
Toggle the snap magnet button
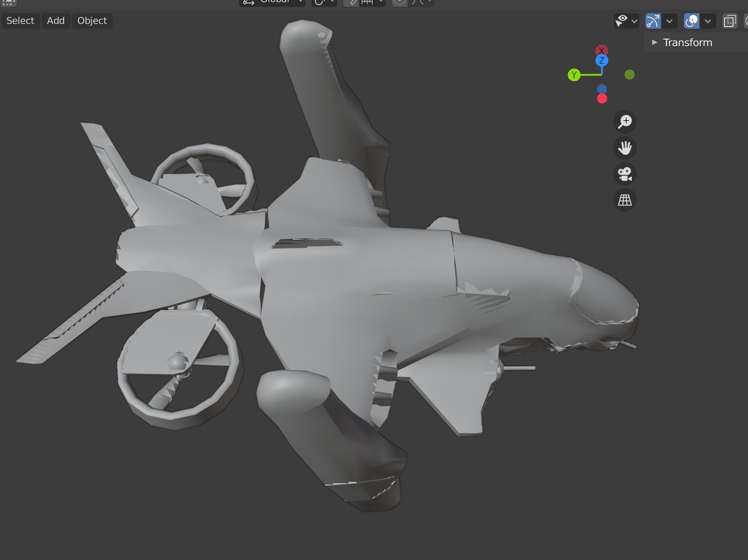pyautogui.click(x=352, y=2)
